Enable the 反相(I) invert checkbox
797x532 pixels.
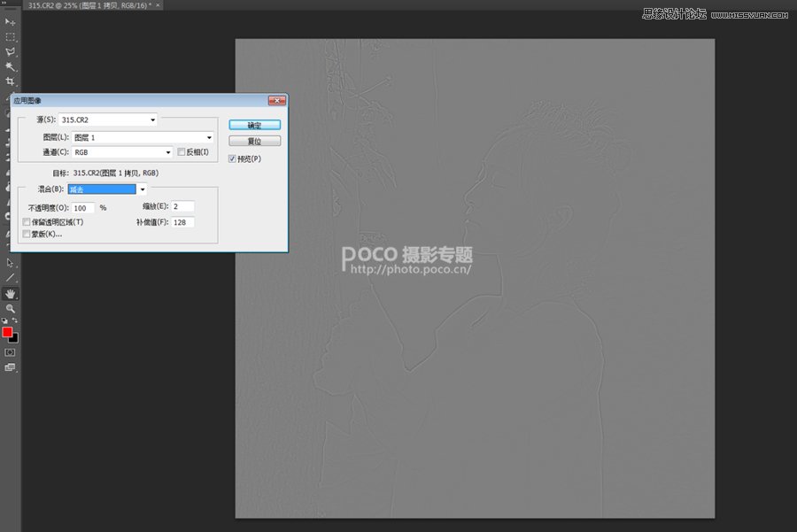pos(181,152)
